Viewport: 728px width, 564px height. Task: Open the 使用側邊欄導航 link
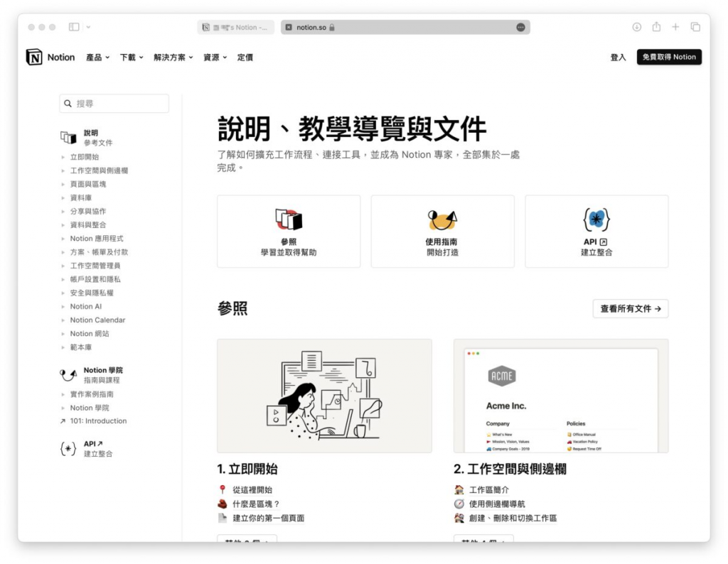[497, 504]
